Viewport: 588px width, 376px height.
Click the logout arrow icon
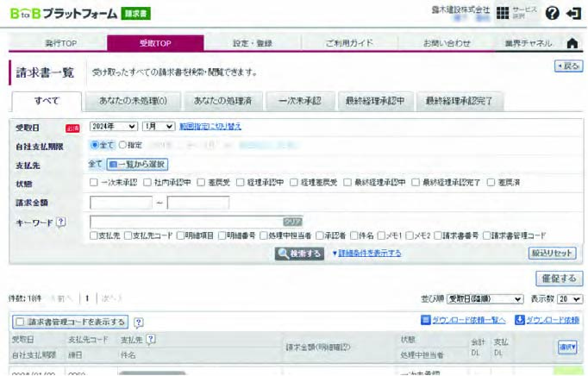(573, 14)
